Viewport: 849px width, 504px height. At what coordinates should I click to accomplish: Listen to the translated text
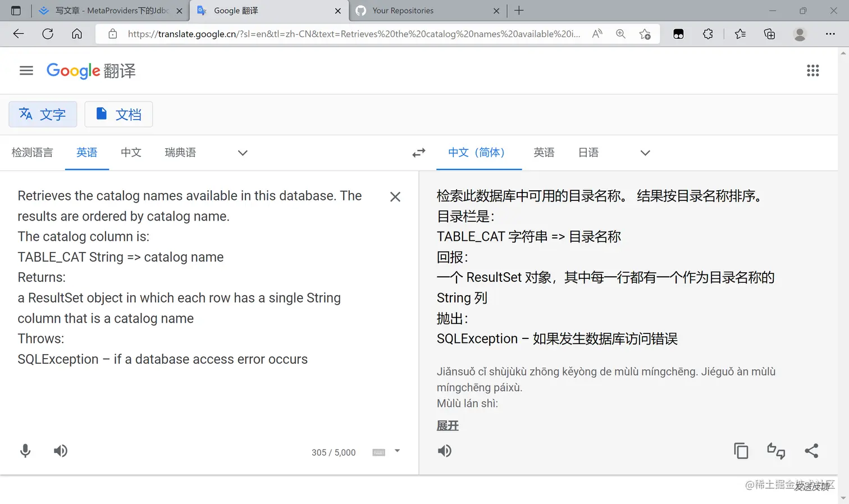point(445,451)
